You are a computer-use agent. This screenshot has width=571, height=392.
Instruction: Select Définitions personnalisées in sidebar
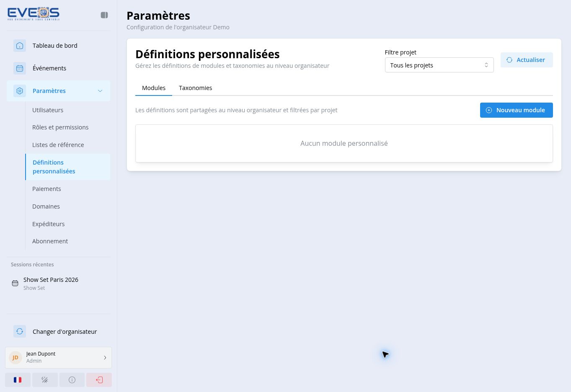[67, 167]
